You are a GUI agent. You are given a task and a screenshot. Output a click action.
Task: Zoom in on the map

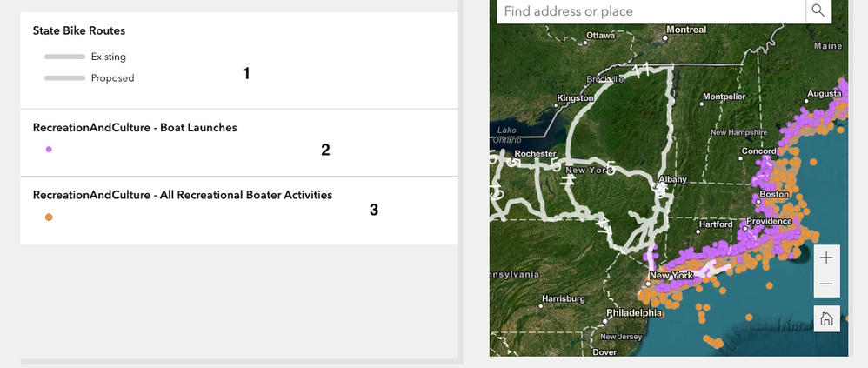[825, 258]
